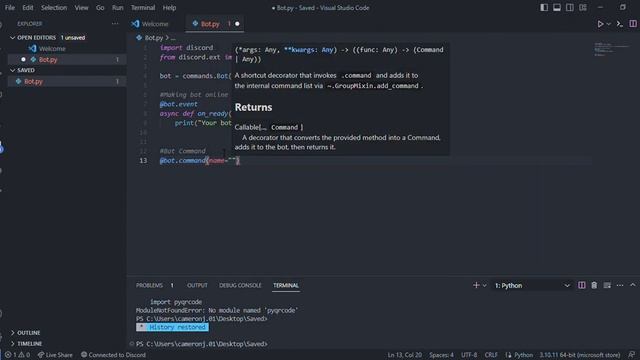Create a new terminal with plus icon
This screenshot has height=360, width=640.
coord(476,285)
